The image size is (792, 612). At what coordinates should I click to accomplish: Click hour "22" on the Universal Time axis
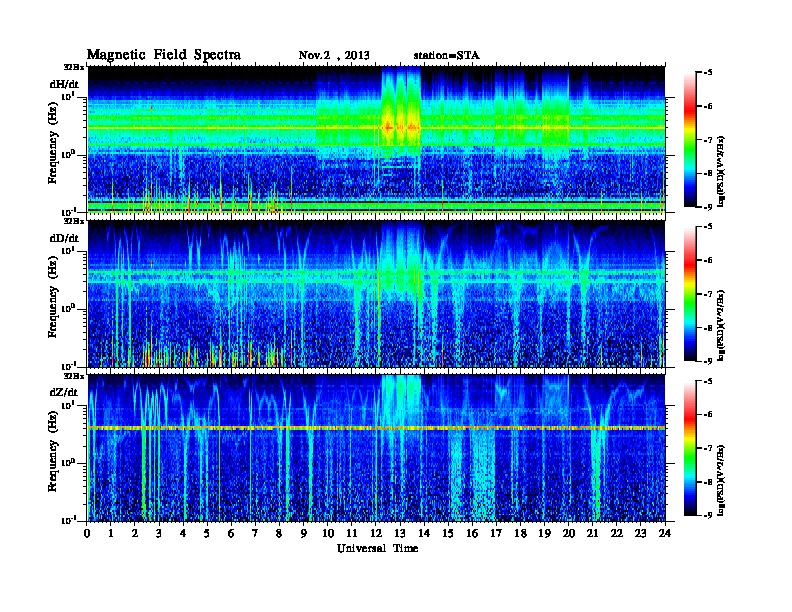pos(617,533)
